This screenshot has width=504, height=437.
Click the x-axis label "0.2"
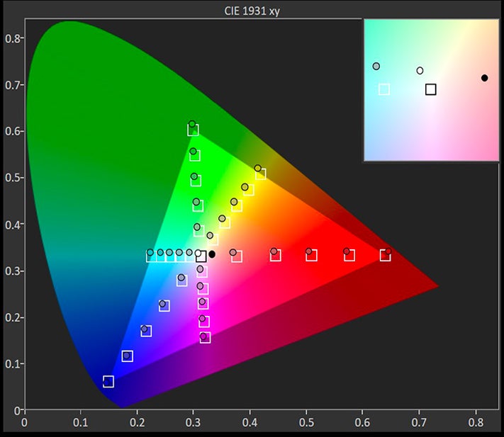point(138,423)
